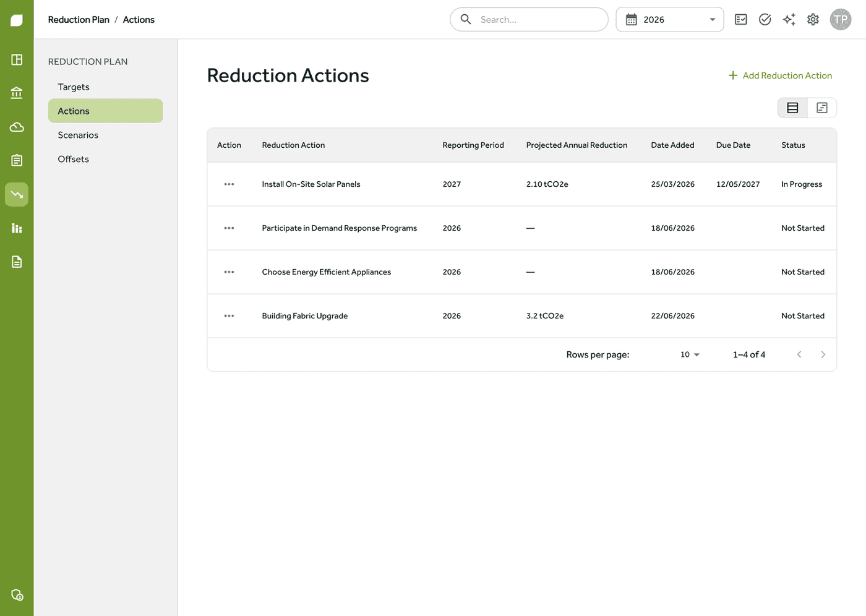
Task: Open the TP user avatar menu
Action: tap(841, 19)
